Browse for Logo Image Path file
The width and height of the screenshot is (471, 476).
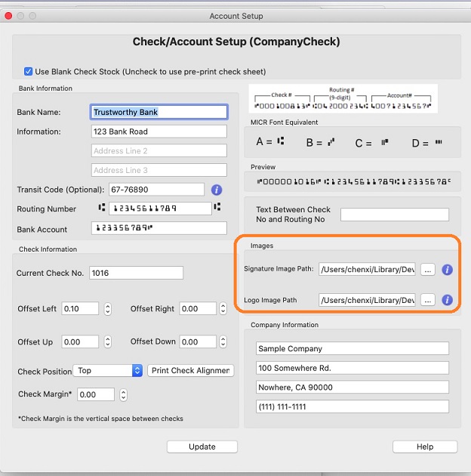coord(427,300)
